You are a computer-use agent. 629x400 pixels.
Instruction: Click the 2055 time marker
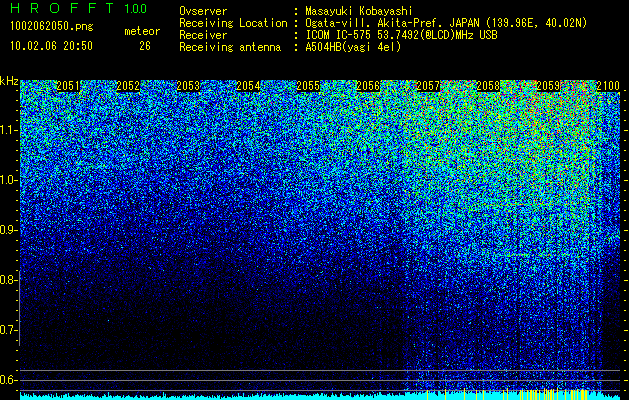(308, 86)
